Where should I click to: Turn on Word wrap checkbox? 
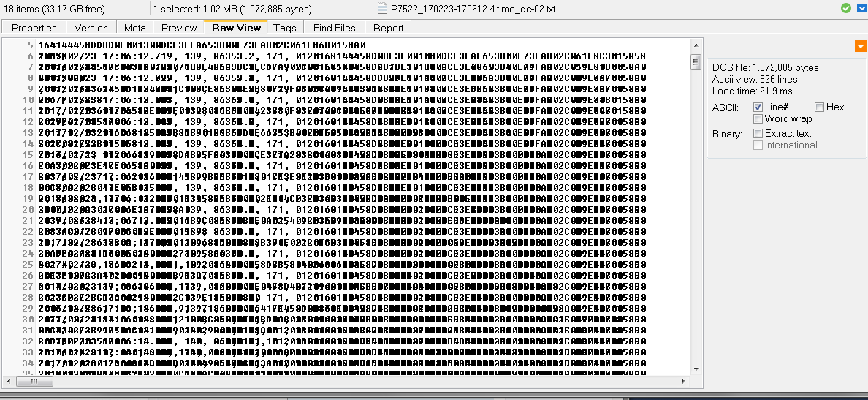coord(758,118)
